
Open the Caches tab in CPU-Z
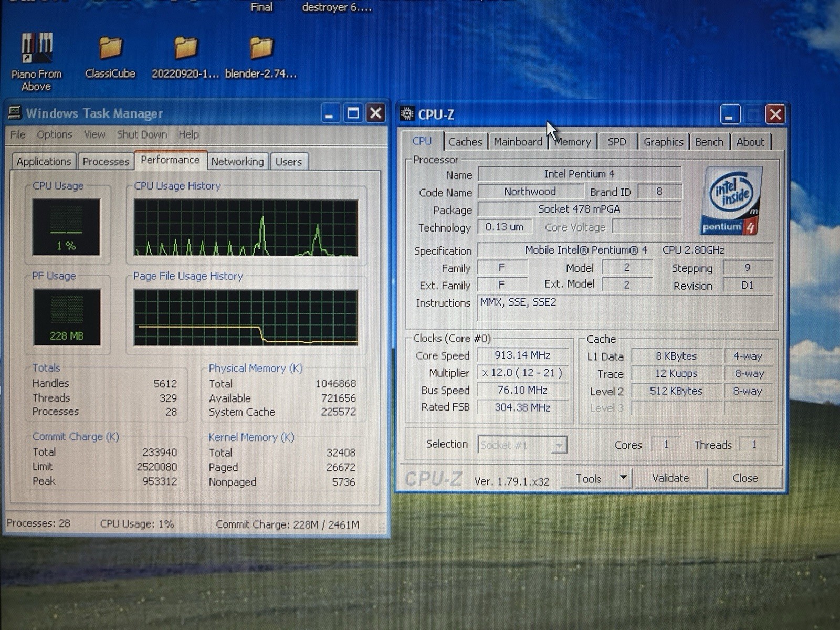pyautogui.click(x=465, y=142)
